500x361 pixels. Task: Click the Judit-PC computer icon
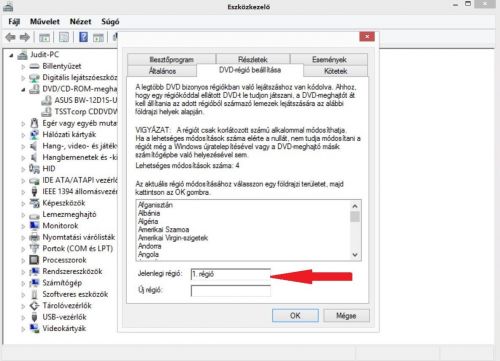click(22, 55)
